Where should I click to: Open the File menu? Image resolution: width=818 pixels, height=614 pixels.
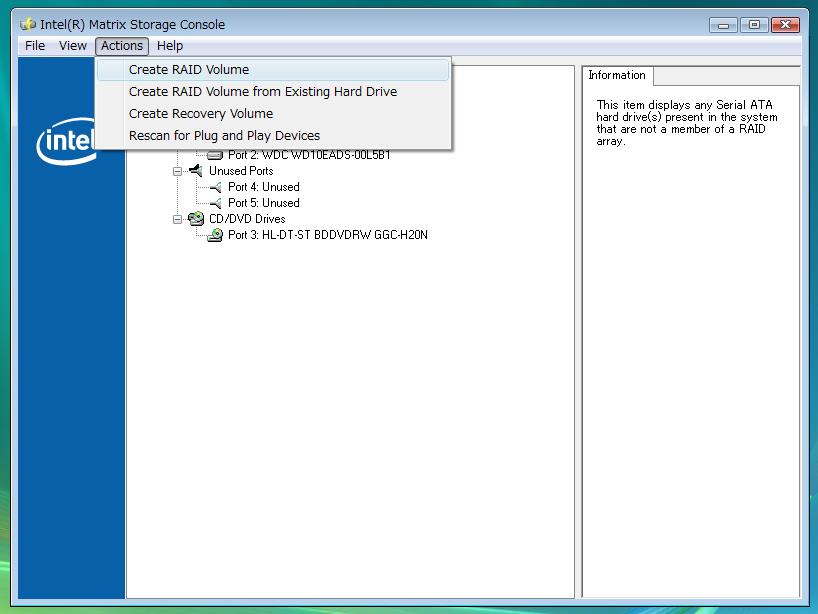point(35,46)
